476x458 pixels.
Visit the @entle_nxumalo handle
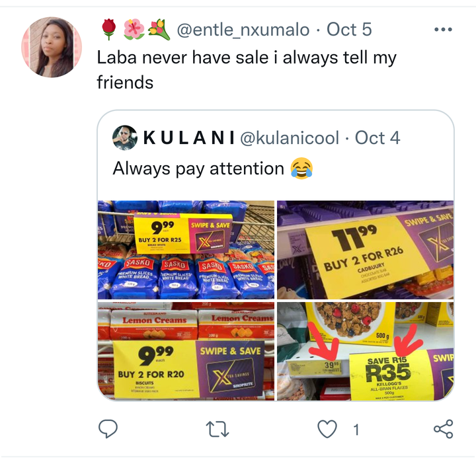pyautogui.click(x=243, y=30)
